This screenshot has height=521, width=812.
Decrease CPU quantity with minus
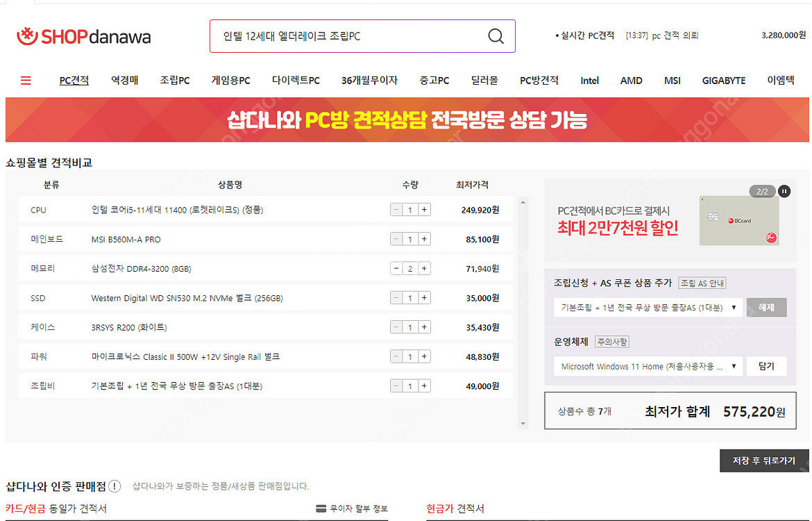(396, 209)
